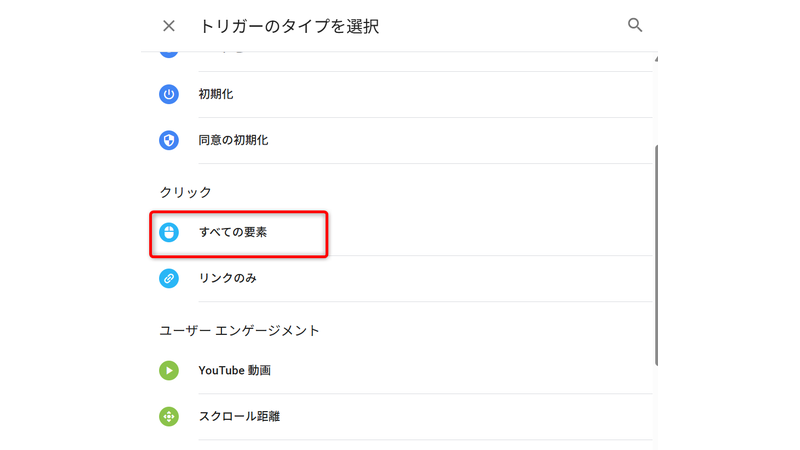Click the 同意の初期化 shield icon

[169, 140]
